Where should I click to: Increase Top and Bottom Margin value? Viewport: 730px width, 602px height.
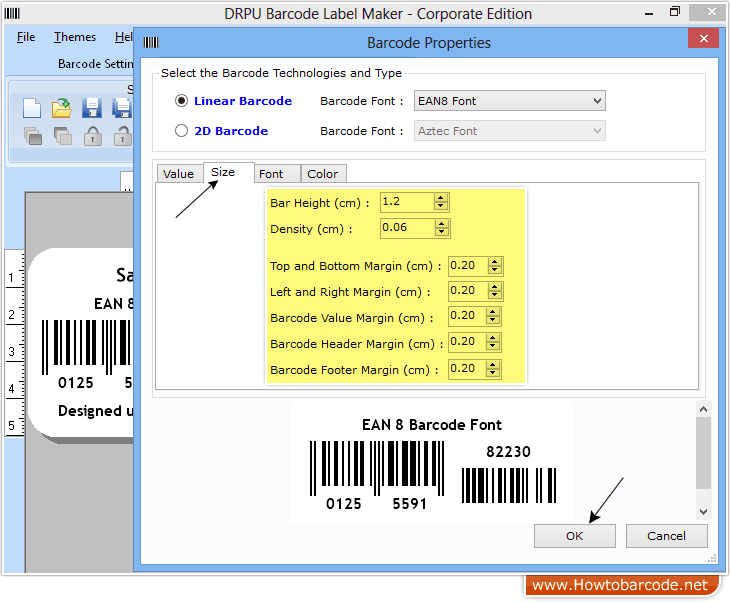pos(495,262)
